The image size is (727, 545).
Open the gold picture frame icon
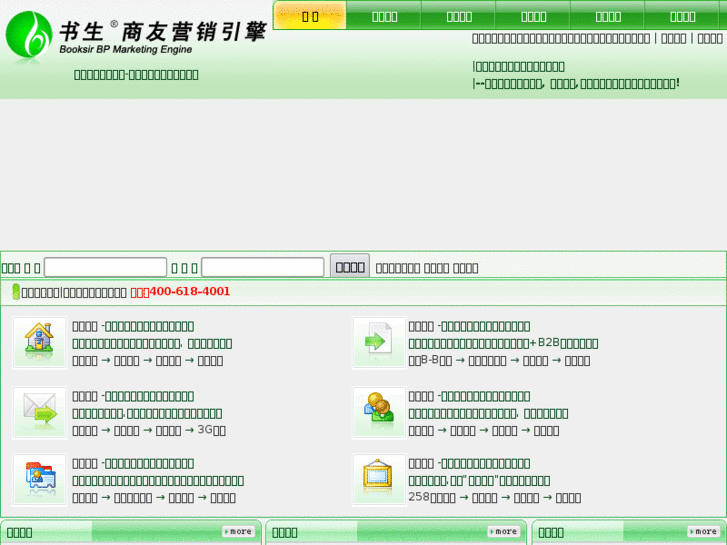tap(379, 480)
